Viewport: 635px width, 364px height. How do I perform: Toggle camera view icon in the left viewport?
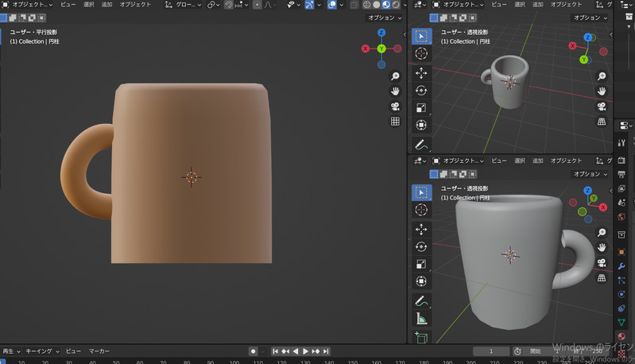(x=395, y=106)
